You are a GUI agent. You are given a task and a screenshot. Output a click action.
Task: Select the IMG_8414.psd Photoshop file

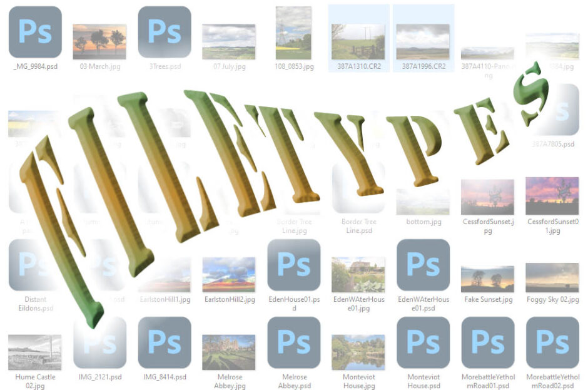165,342
